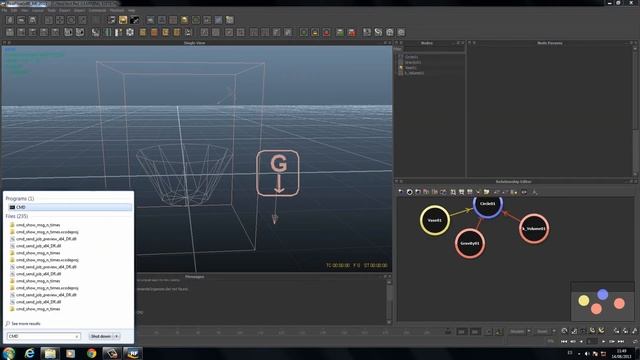Viewport: 640px width, 360px height.
Task: Select Vase01 in the Nodes list
Action: 410,68
